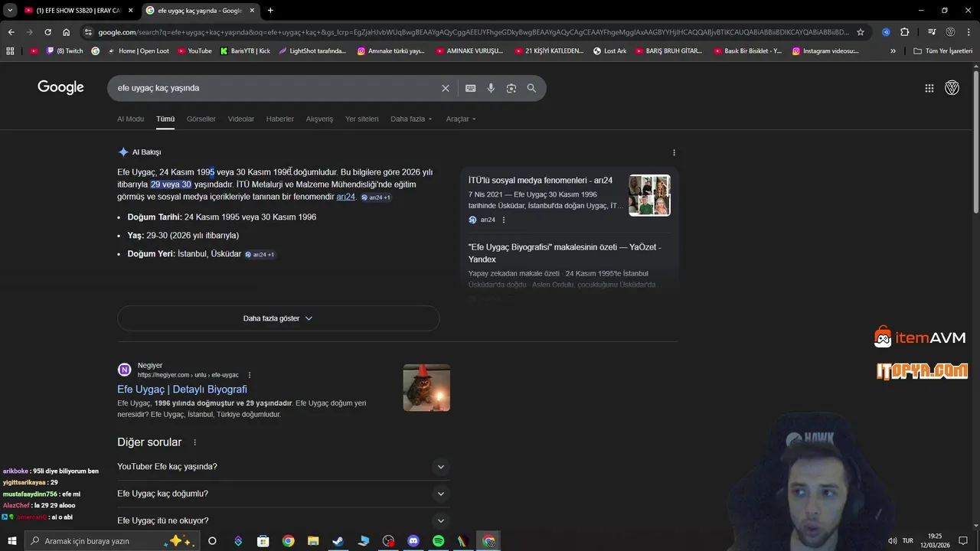Open the Google apps grid
The width and height of the screenshot is (980, 551).
pyautogui.click(x=929, y=88)
